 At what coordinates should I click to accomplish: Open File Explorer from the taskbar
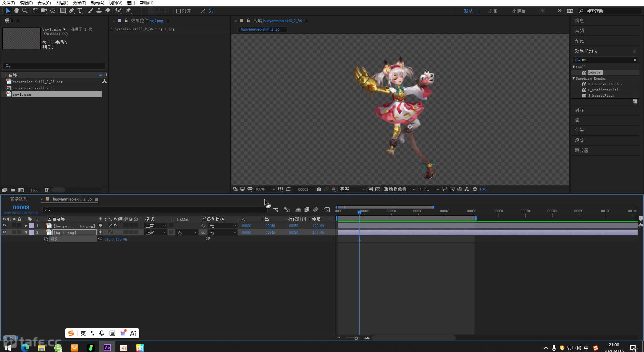click(42, 347)
